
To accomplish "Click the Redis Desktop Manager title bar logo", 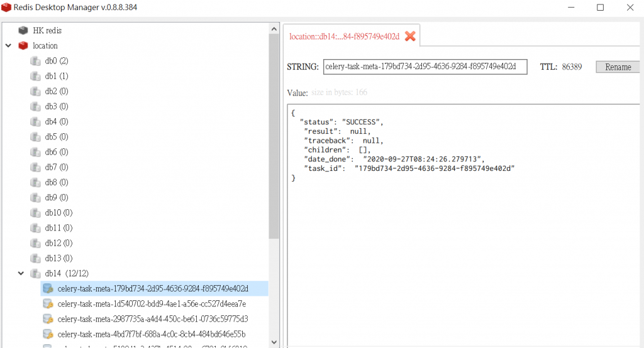I will point(6,8).
